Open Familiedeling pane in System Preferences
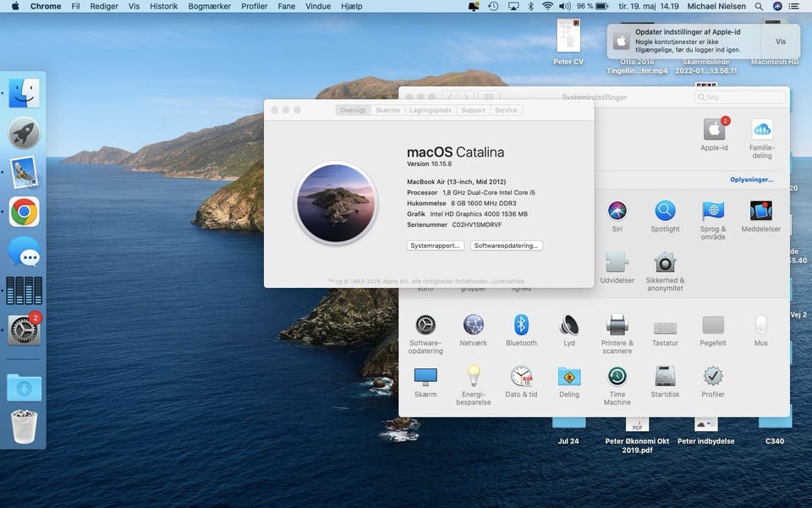This screenshot has width=812, height=508. coord(762,138)
